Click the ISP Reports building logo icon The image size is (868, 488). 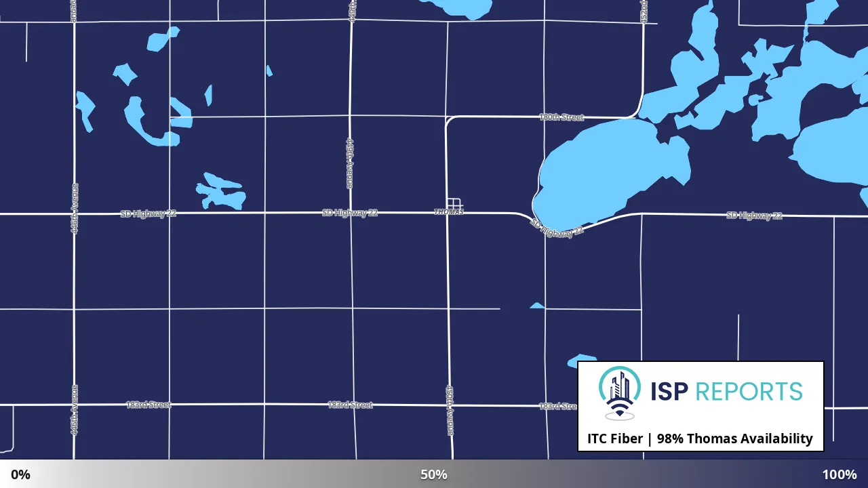click(x=620, y=393)
